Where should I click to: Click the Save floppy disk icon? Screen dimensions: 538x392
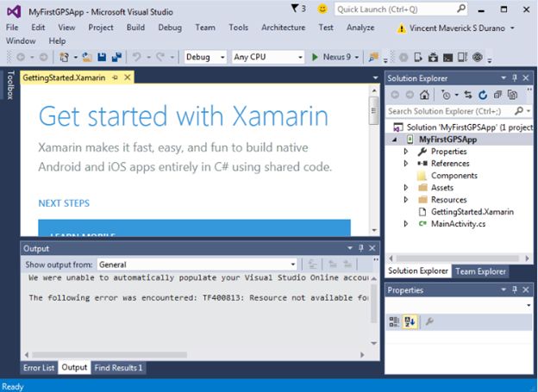coord(102,57)
